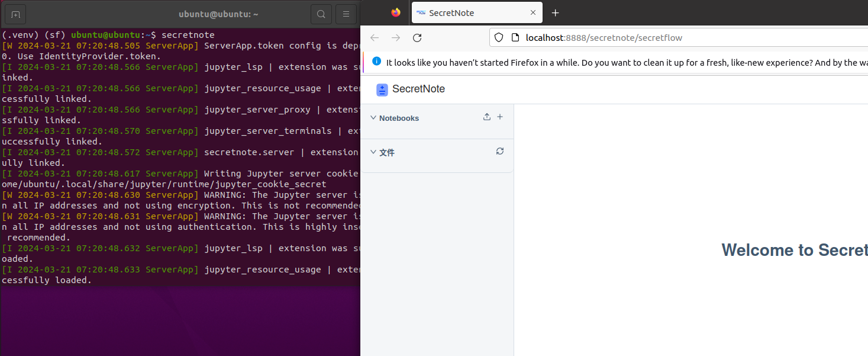Open a new terminal tab
This screenshot has height=356, width=868.
(15, 14)
